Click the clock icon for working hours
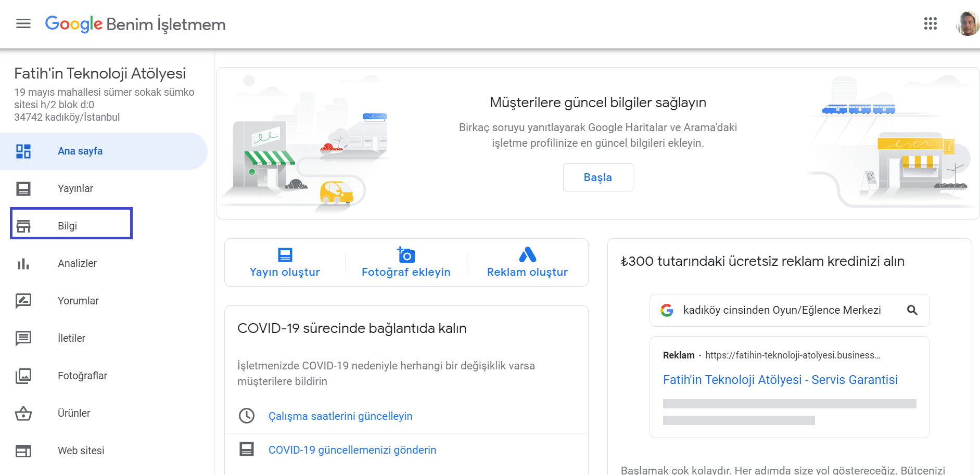 coord(246,416)
